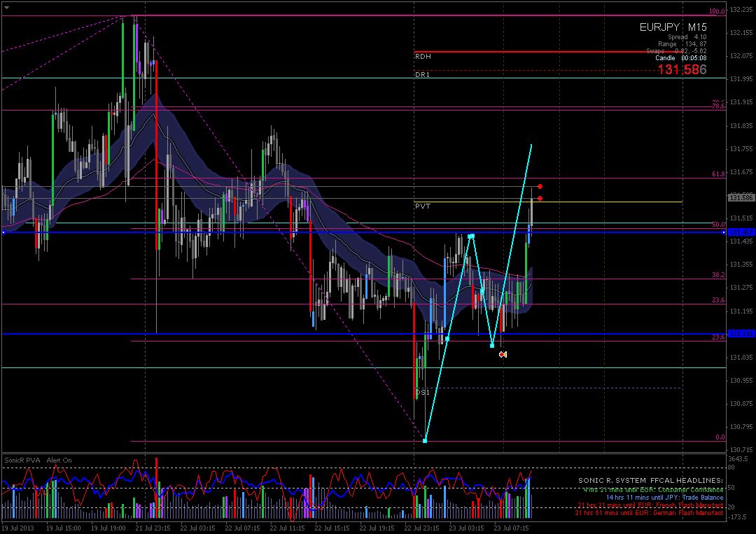The height and width of the screenshot is (534, 756).
Task: Click the EUR French Flash Manufact headline
Action: coord(651,505)
